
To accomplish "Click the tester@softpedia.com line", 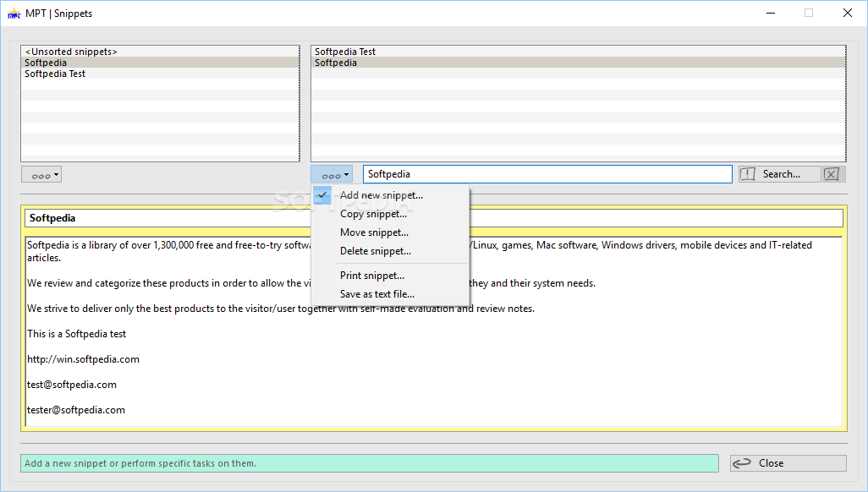I will [x=76, y=410].
